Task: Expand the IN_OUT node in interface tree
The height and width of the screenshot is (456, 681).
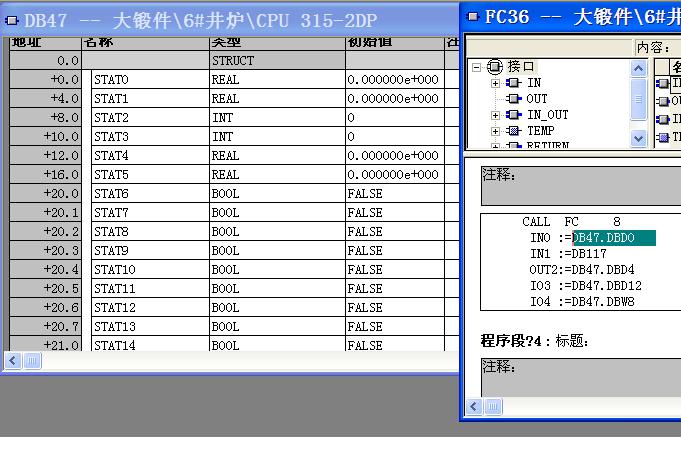Action: click(495, 115)
